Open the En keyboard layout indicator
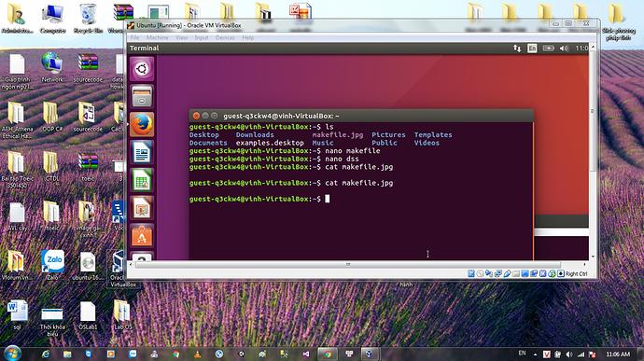The height and width of the screenshot is (361, 644). click(532, 49)
